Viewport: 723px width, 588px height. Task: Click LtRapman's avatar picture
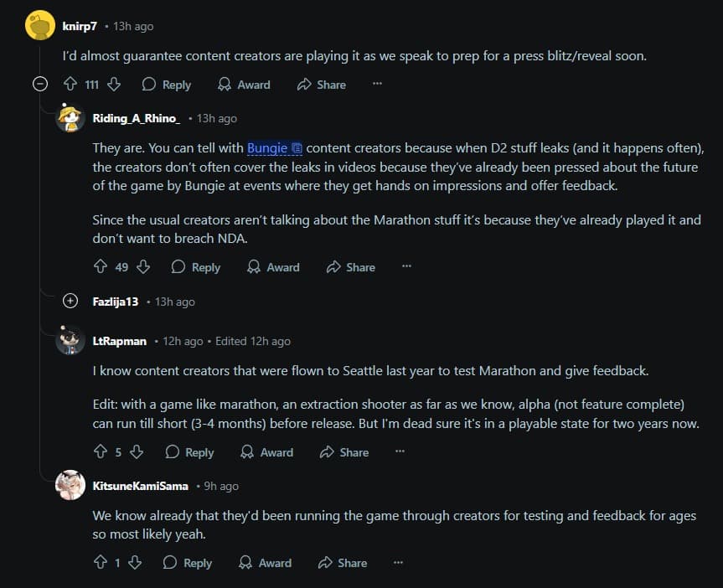click(x=70, y=340)
